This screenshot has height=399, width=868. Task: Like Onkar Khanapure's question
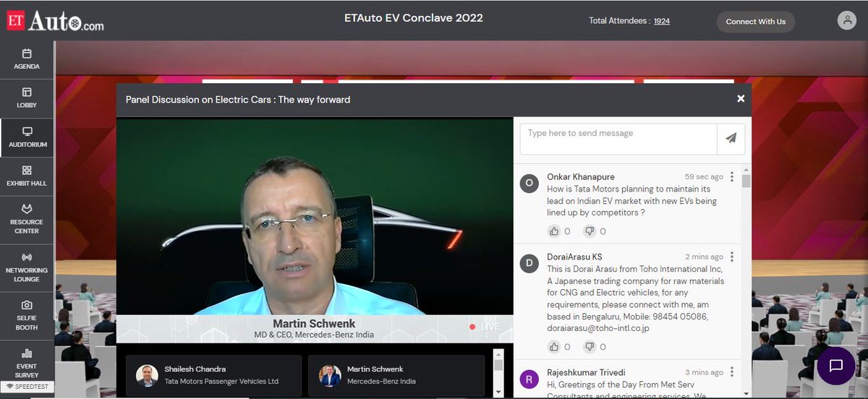(x=554, y=231)
